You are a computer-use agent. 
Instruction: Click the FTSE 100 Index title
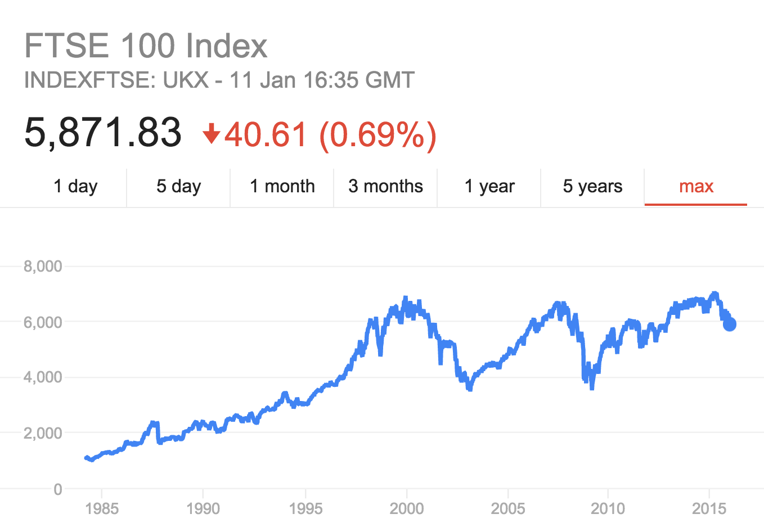coord(146,46)
